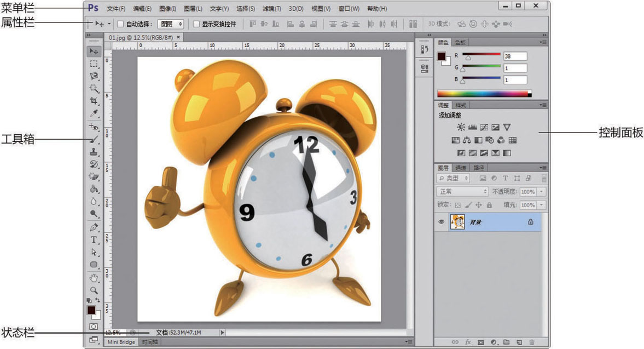Image resolution: width=644 pixels, height=349 pixels.
Task: Pick the Eyedropper tool
Action: click(x=94, y=113)
